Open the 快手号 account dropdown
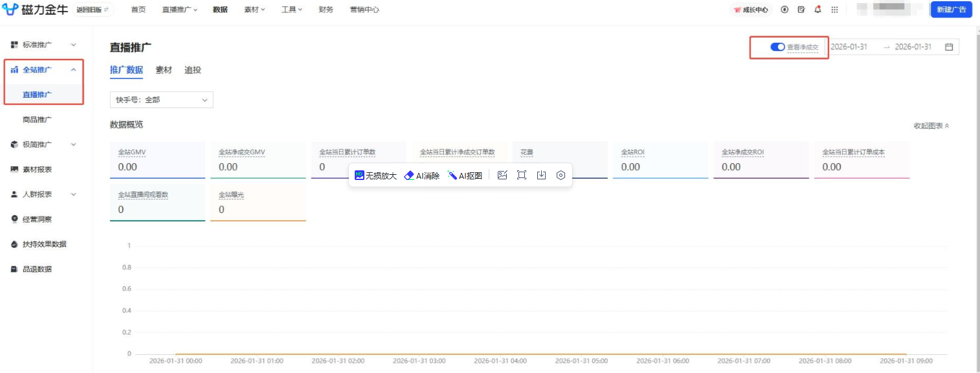The image size is (980, 373). click(161, 100)
